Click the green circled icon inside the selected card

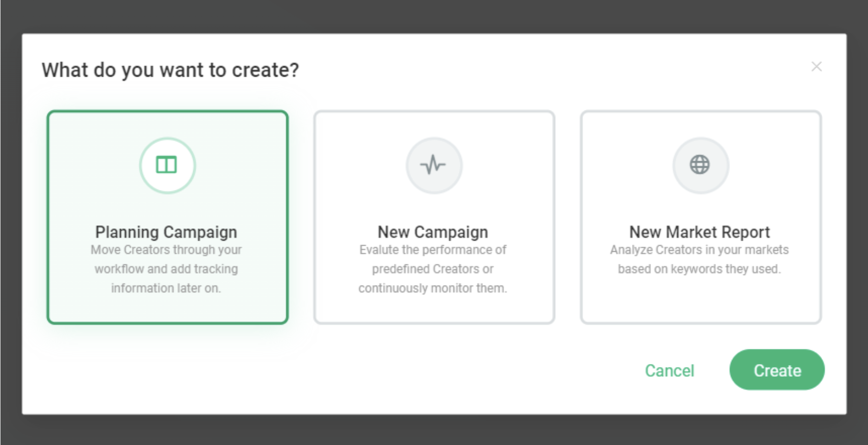point(167,165)
